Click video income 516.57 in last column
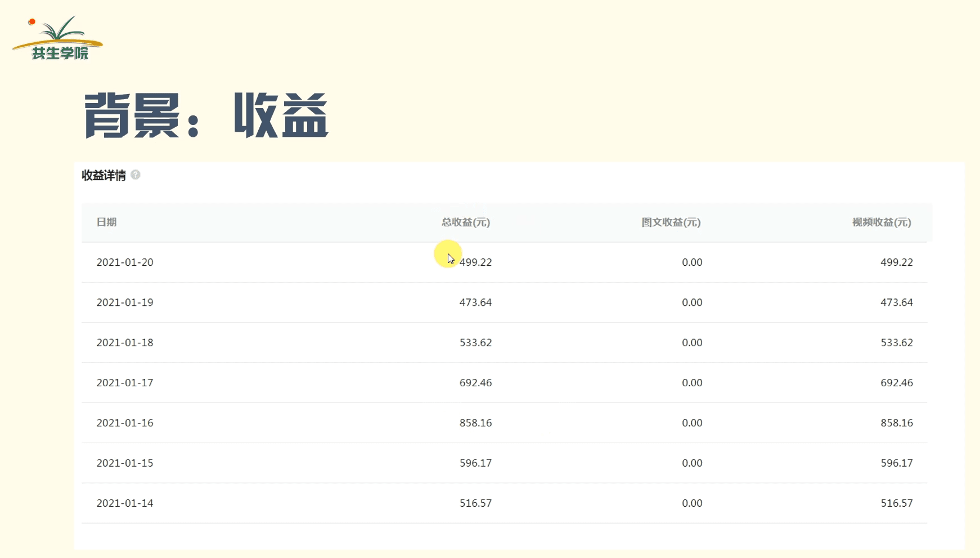This screenshot has width=980, height=558. tap(897, 503)
